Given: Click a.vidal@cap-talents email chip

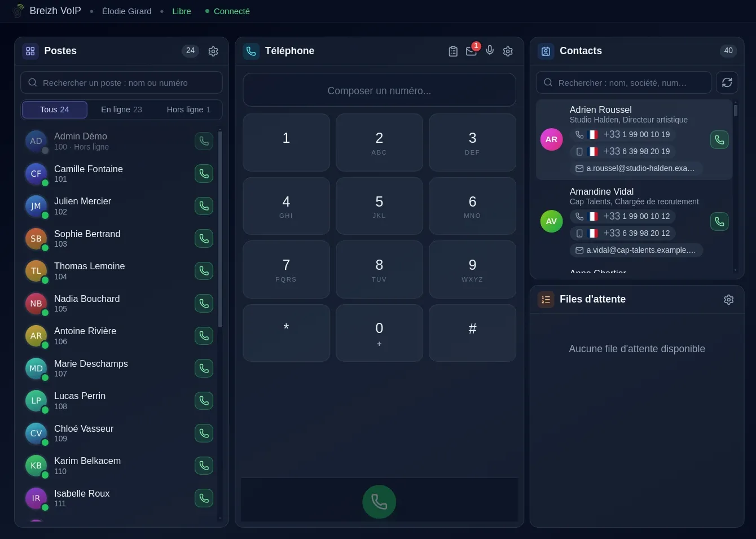Looking at the screenshot, I should (636, 250).
